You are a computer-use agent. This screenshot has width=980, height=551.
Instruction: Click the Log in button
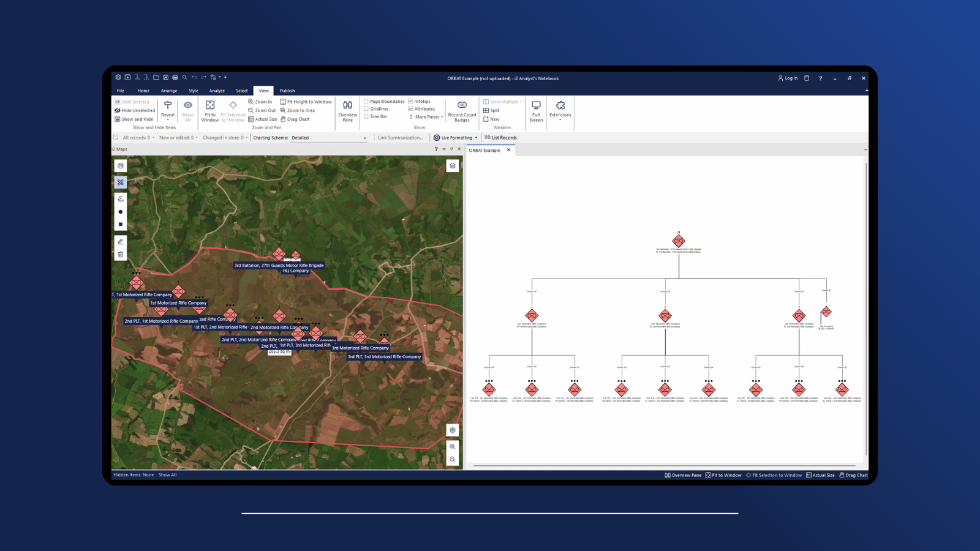tap(788, 78)
